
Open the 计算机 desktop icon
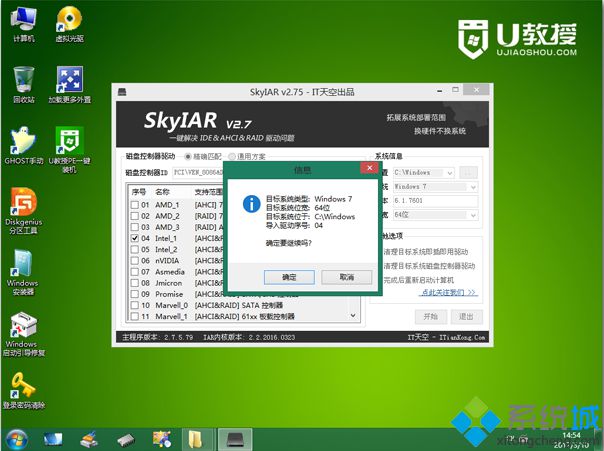24,24
